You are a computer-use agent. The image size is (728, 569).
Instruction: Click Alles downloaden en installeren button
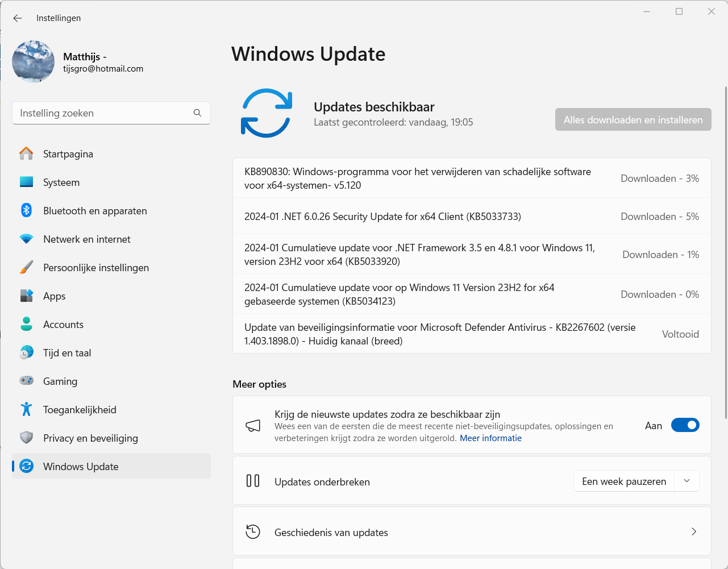(x=633, y=120)
